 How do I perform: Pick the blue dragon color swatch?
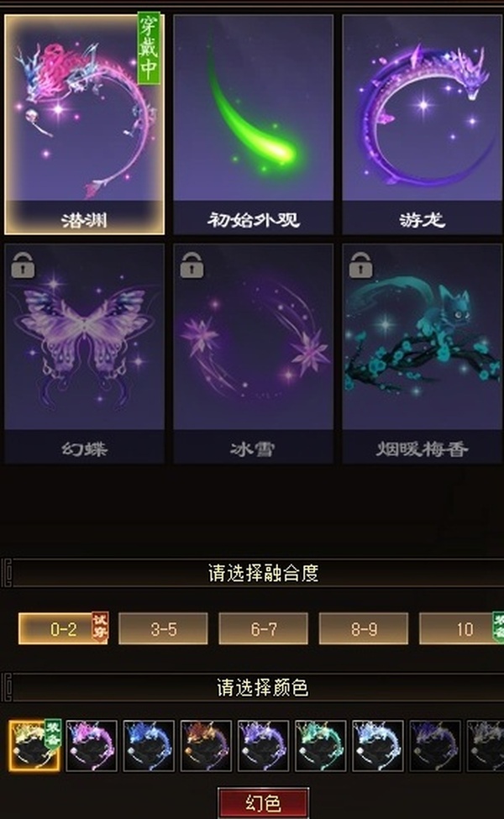[149, 746]
